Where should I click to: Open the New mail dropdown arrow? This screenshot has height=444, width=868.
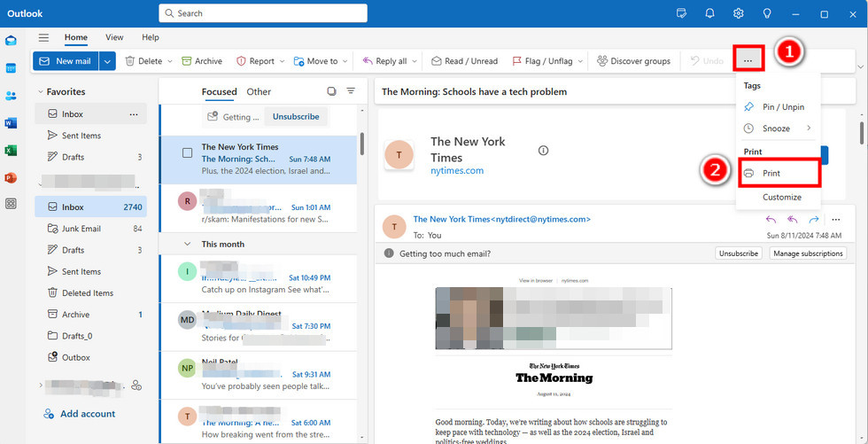tap(107, 61)
